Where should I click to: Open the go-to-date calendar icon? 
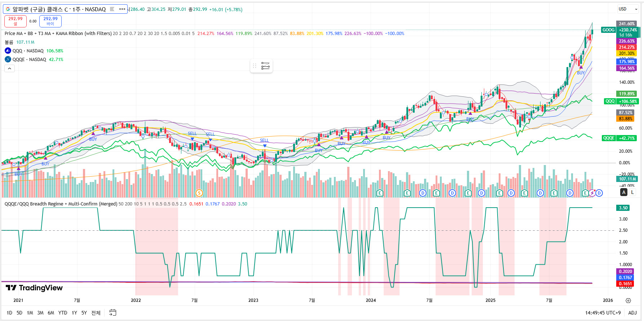pos(113,313)
